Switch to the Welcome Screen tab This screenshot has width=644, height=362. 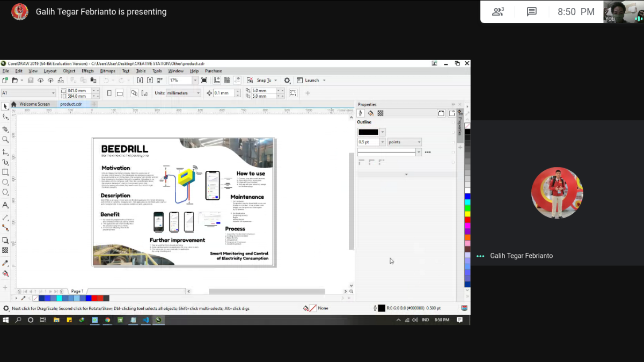pos(34,104)
